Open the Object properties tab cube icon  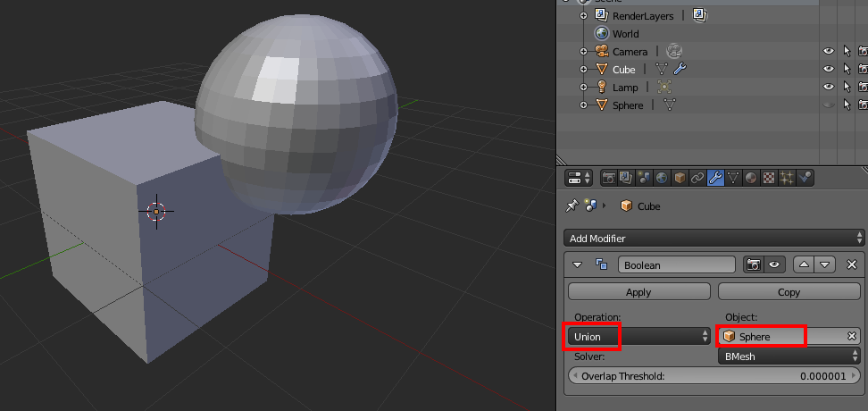680,178
